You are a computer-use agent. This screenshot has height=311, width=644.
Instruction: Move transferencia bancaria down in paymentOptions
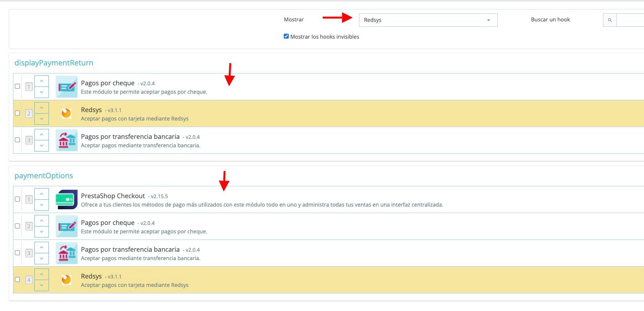(x=42, y=259)
